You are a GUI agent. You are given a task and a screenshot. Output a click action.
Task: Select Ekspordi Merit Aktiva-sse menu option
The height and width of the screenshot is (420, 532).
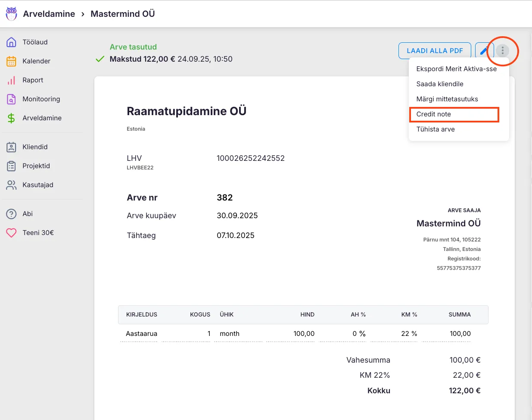tap(456, 69)
